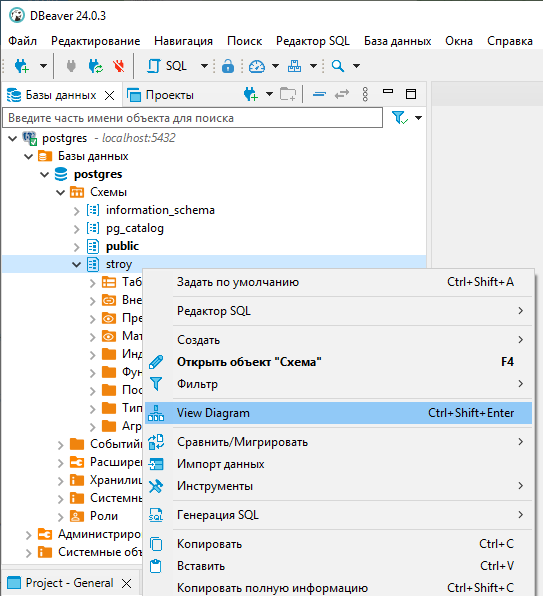This screenshot has width=543, height=596.
Task: Click the Collapse All icon
Action: coord(319,94)
